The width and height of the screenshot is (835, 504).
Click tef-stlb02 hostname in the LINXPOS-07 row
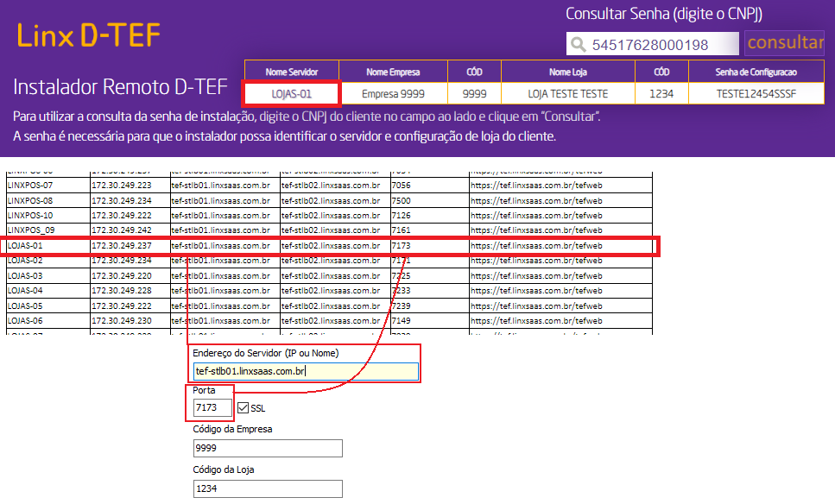click(331, 186)
